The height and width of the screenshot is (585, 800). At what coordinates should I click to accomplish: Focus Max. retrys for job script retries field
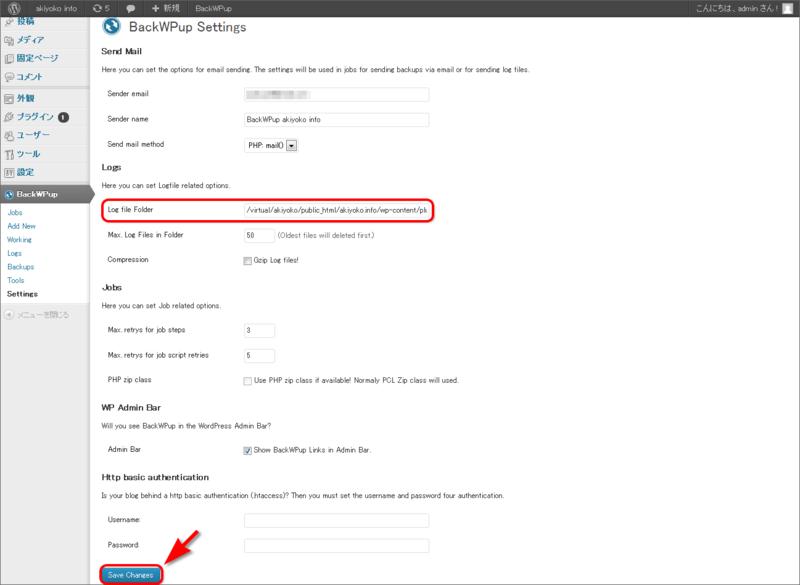(x=259, y=355)
